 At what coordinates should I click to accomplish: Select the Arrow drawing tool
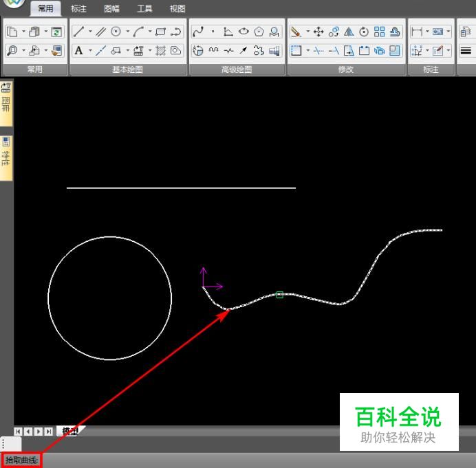point(244,50)
